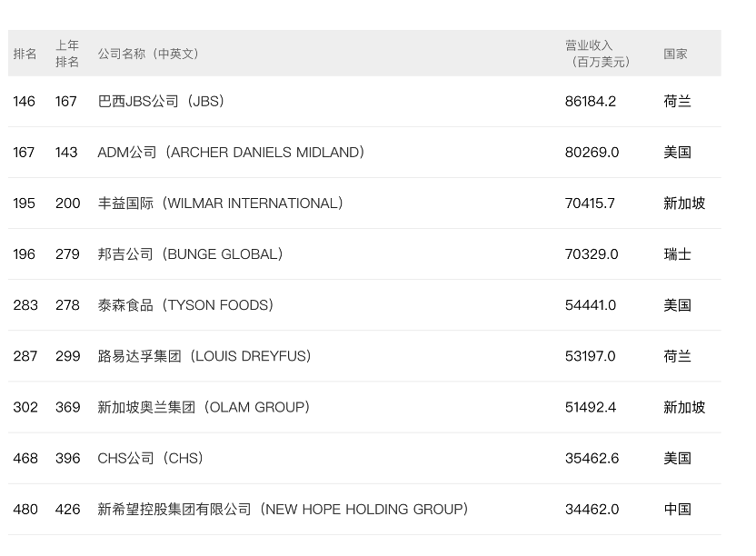Click revenue value 35462.6
This screenshot has height=556, width=756.
592,458
